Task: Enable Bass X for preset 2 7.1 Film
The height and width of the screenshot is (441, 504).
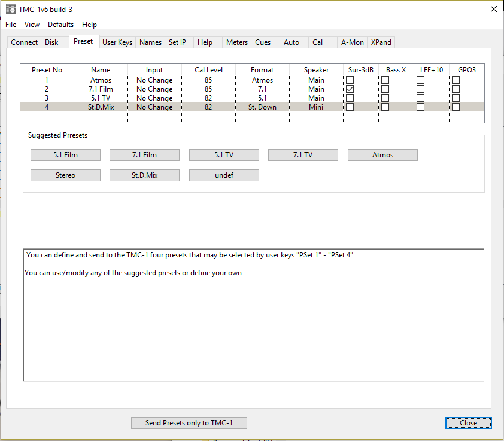Action: 385,89
